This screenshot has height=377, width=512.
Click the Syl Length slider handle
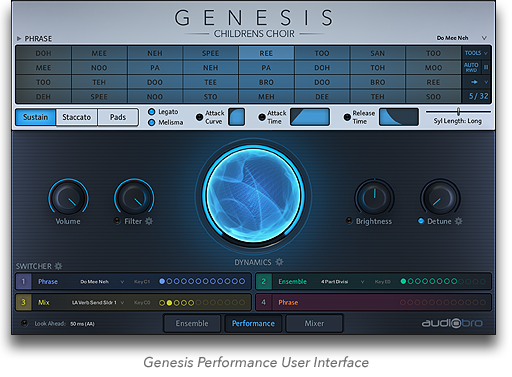tap(458, 111)
